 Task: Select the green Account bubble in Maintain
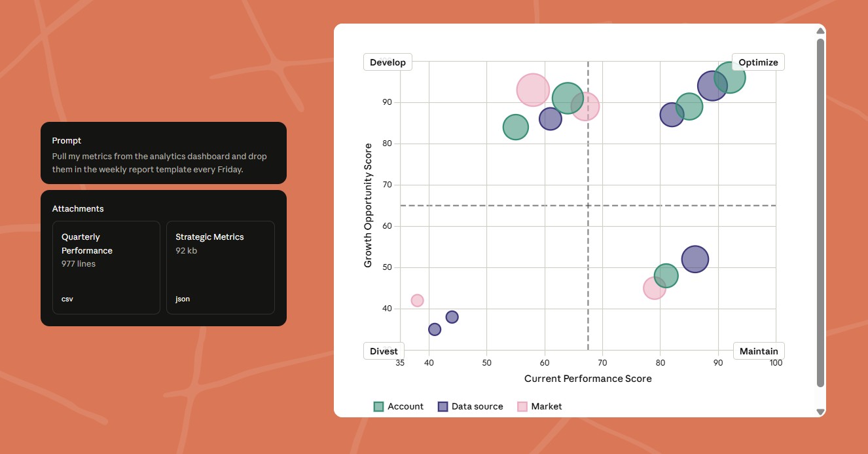pos(664,276)
